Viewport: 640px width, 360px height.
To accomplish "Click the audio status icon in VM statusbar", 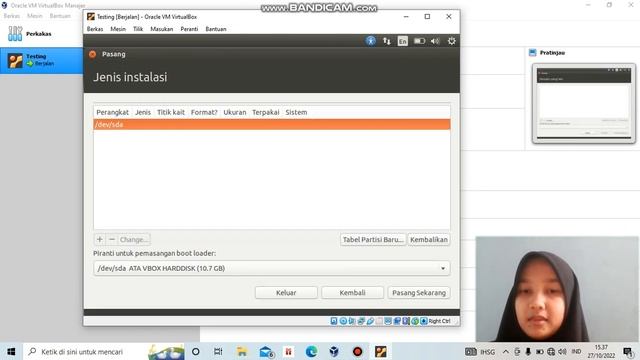I will coord(352,321).
